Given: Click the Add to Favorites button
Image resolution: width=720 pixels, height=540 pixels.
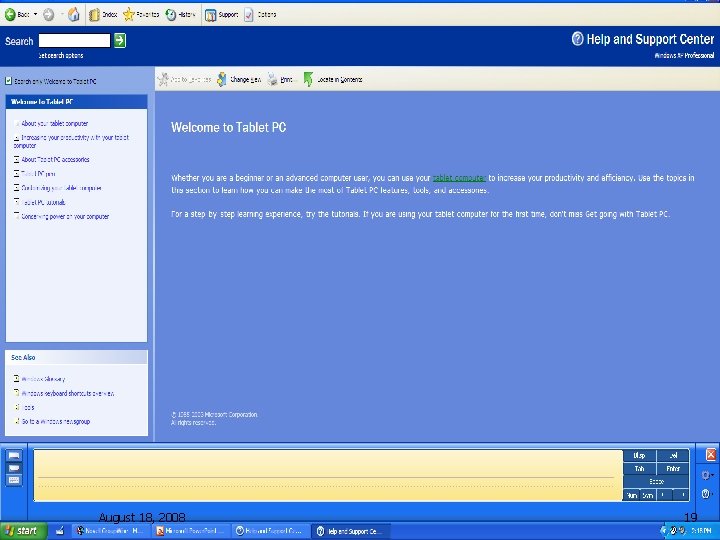Looking at the screenshot, I should pyautogui.click(x=185, y=79).
